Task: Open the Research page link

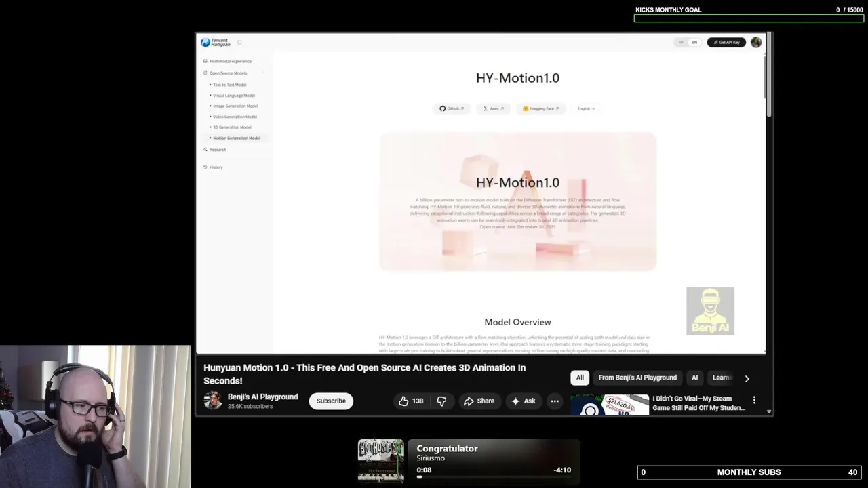Action: click(x=218, y=149)
